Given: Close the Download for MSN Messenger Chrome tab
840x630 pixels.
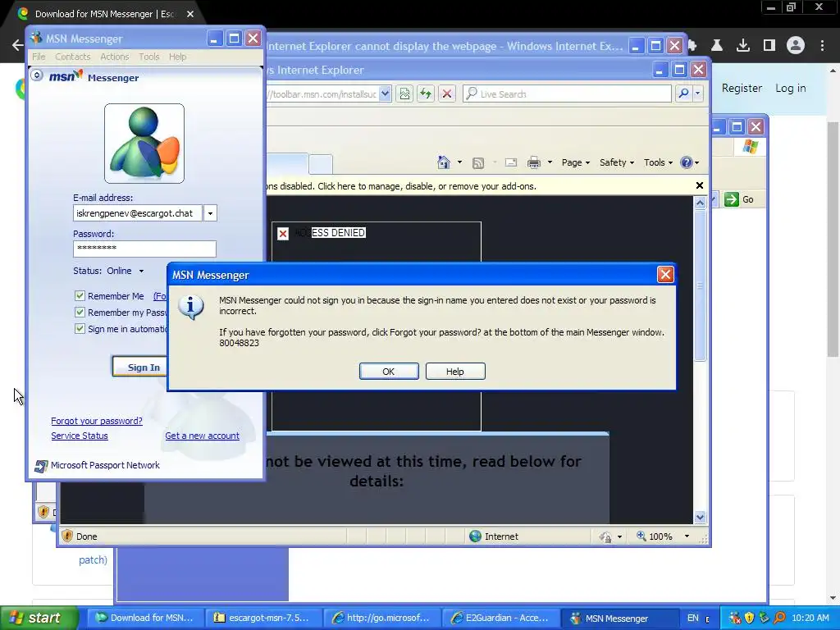Looking at the screenshot, I should (190, 14).
